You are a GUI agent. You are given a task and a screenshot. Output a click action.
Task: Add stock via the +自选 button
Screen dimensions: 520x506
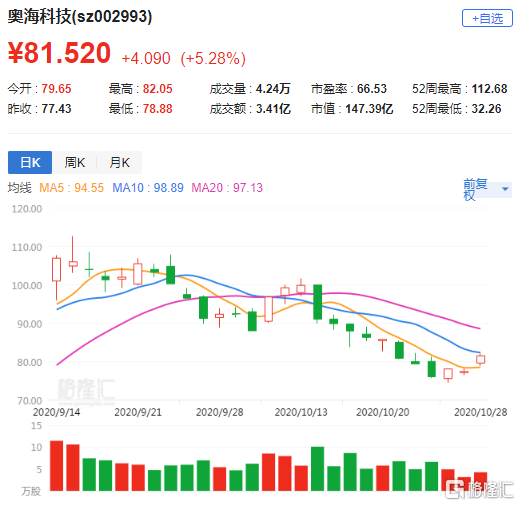(487, 18)
